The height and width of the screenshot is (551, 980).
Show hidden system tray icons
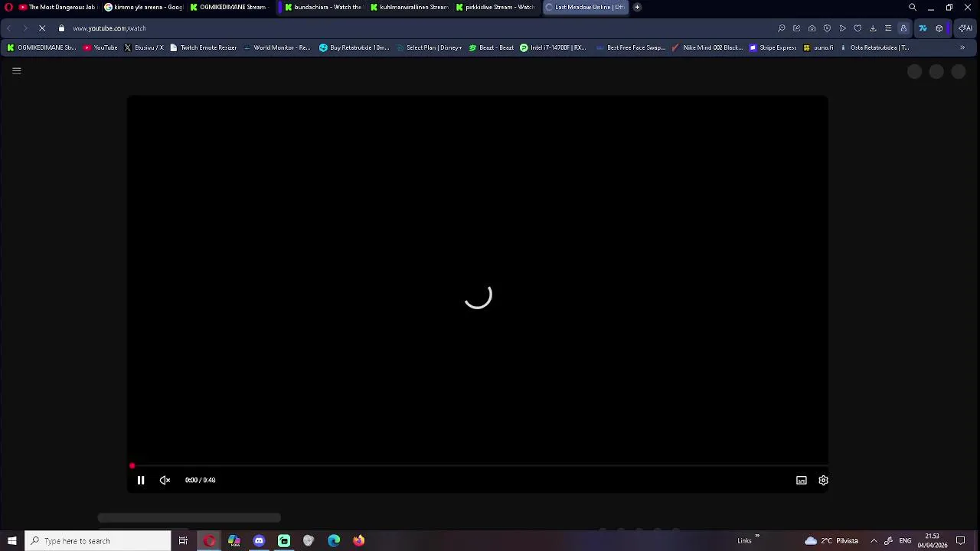874,541
